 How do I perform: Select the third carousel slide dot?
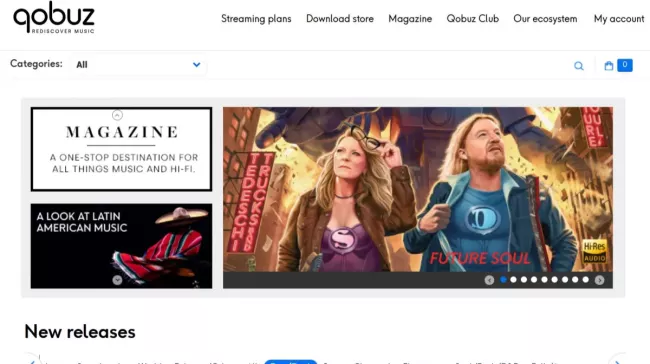524,280
